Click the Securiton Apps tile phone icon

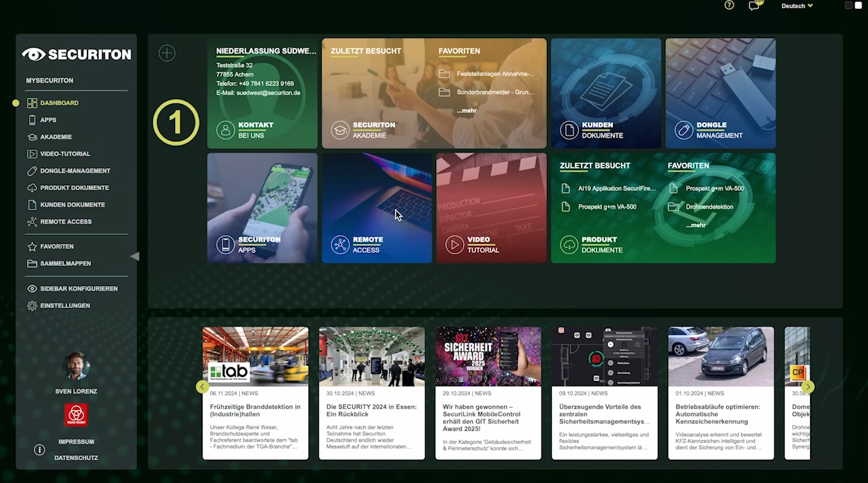pyautogui.click(x=225, y=245)
